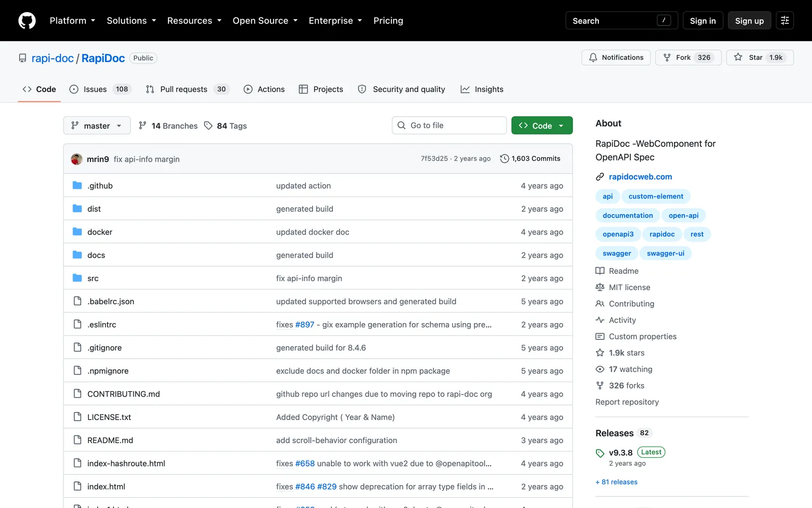Star the repository
The width and height of the screenshot is (812, 508).
(760, 57)
